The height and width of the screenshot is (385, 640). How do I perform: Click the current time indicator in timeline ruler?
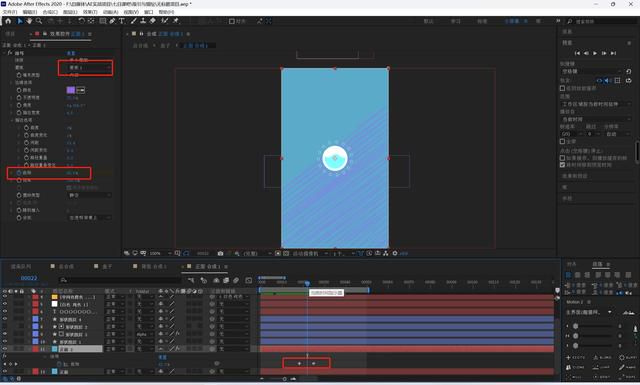coord(307,283)
